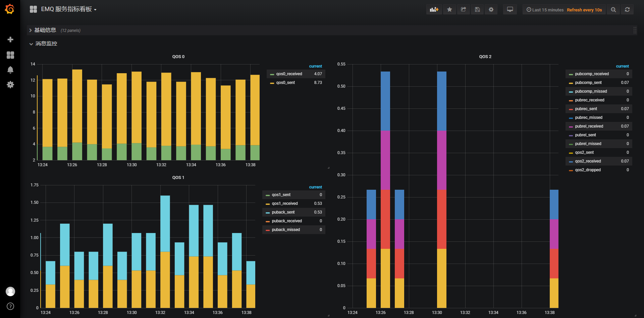
Task: Open the Alerting bell icon
Action: click(x=10, y=70)
